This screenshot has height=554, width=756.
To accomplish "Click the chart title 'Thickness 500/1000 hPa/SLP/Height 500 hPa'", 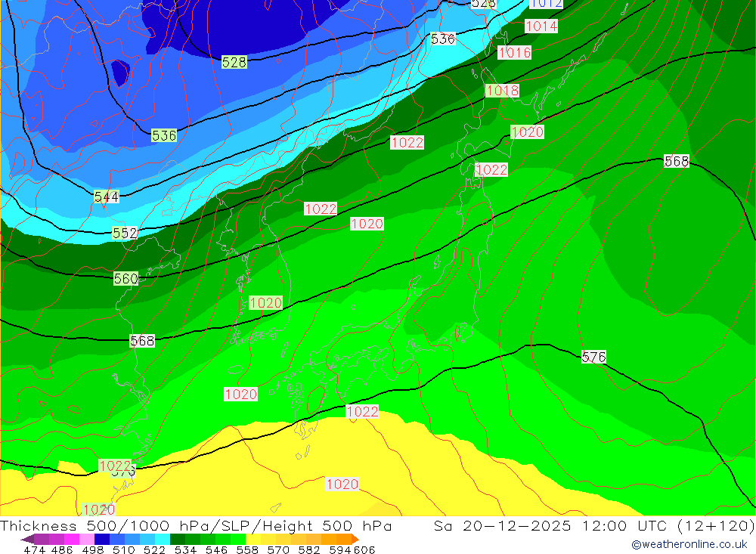I will [x=196, y=525].
